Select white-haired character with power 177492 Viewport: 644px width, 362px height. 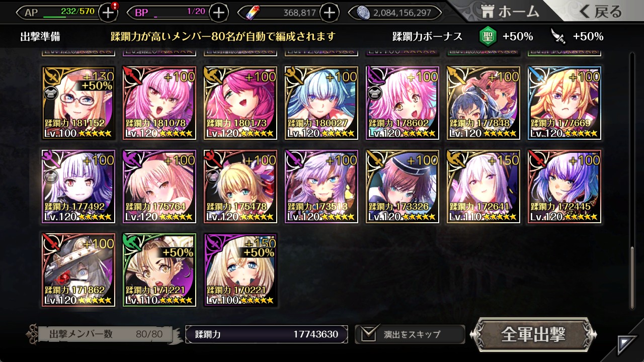click(x=78, y=187)
